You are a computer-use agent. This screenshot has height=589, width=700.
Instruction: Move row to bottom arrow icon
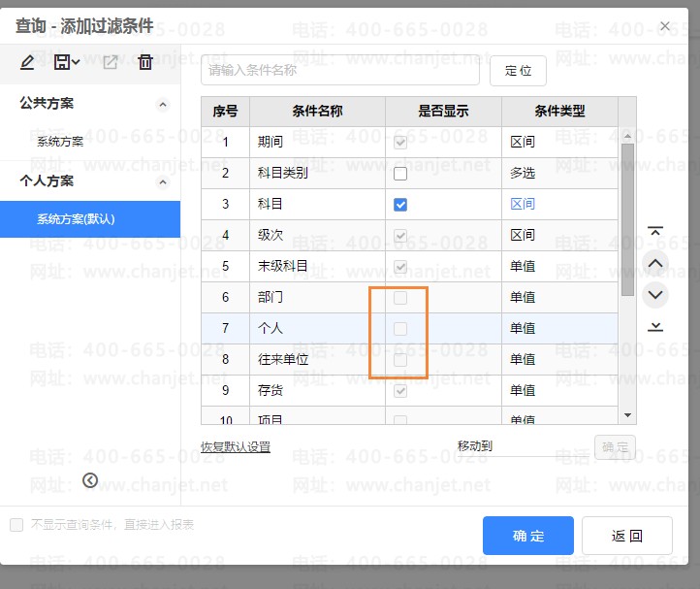(x=655, y=326)
